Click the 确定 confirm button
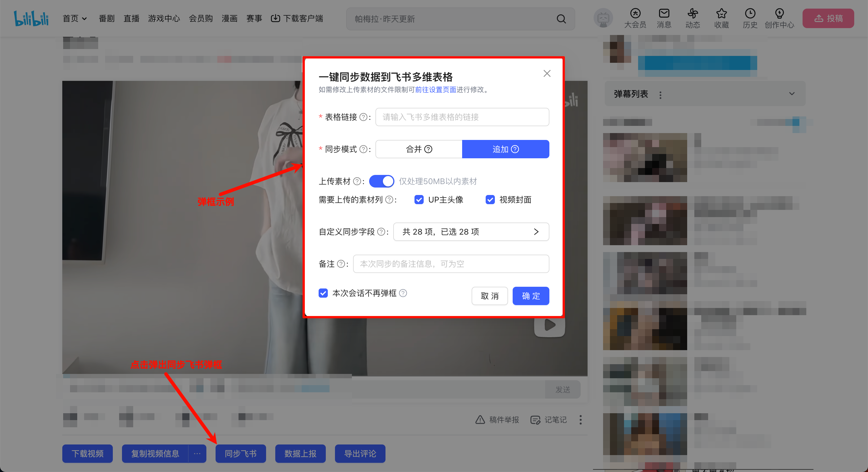This screenshot has width=868, height=472. (x=531, y=296)
